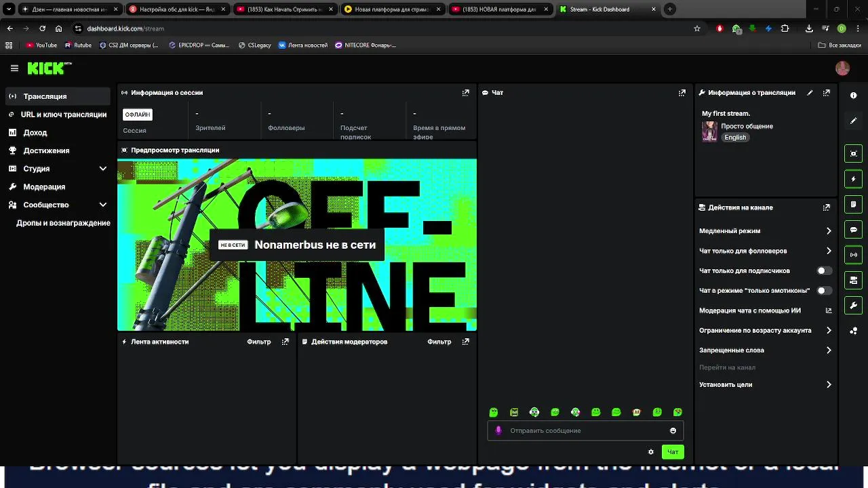Open Доход in the left sidebar
Screen dimensions: 868x488
tap(58, 133)
